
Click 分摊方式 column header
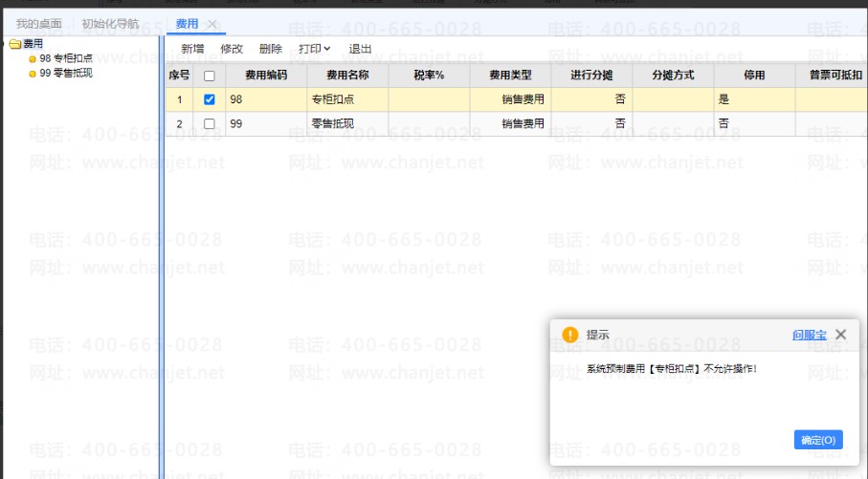point(673,76)
